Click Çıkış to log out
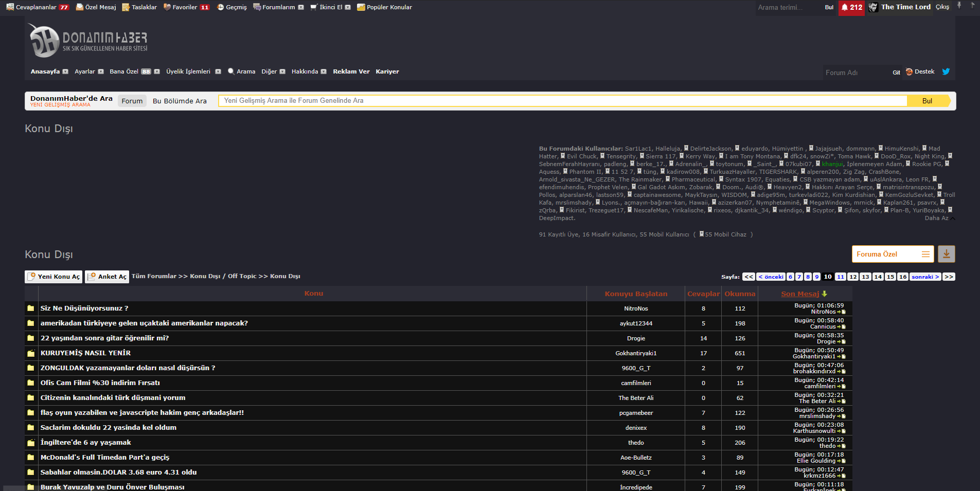The width and height of the screenshot is (980, 491). click(x=942, y=7)
